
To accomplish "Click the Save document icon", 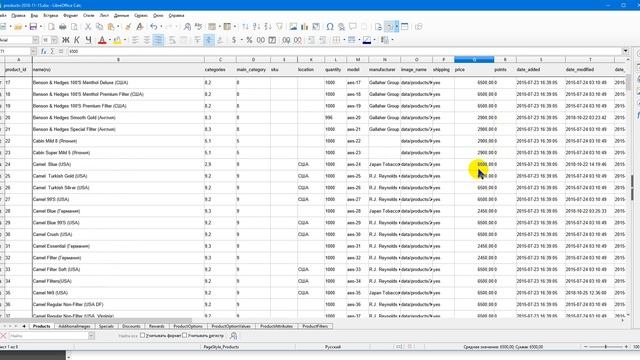I will [x=33, y=27].
